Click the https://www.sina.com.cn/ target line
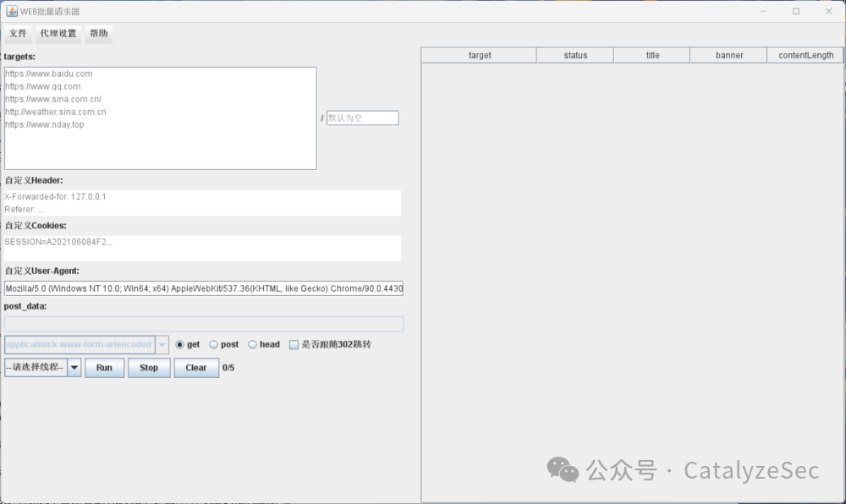This screenshot has width=846, height=504. [53, 99]
